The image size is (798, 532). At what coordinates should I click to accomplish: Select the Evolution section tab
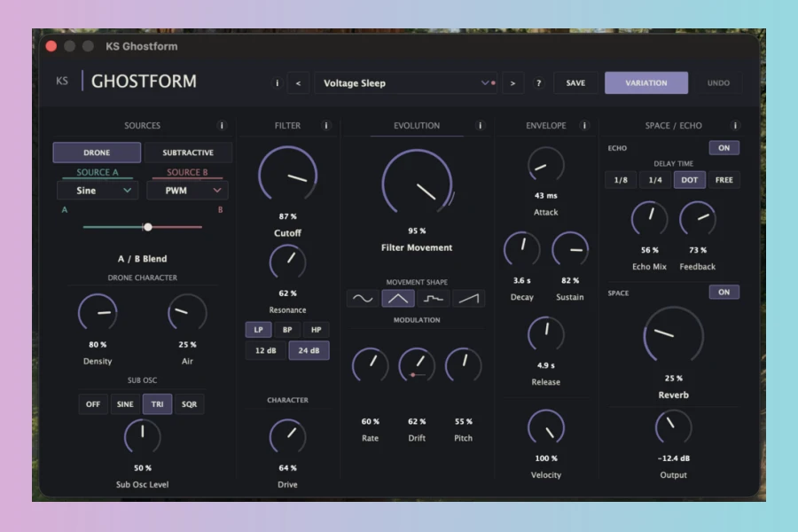click(x=417, y=126)
